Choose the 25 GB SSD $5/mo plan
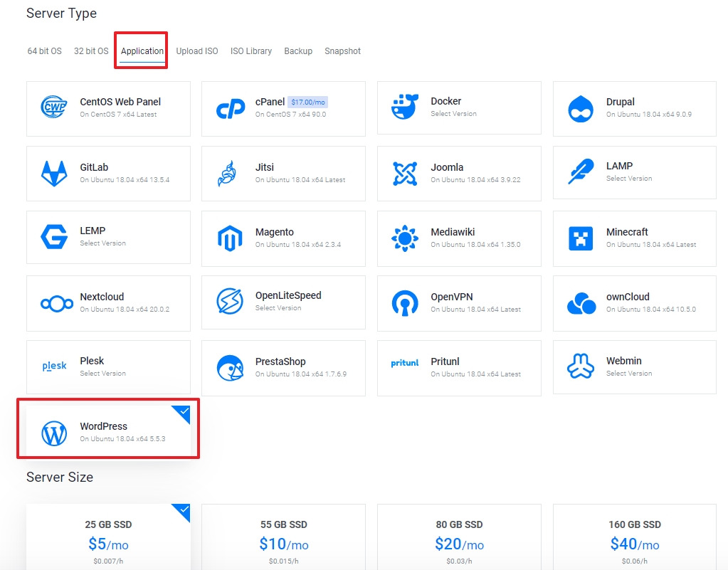This screenshot has height=570, width=728. tap(108, 537)
